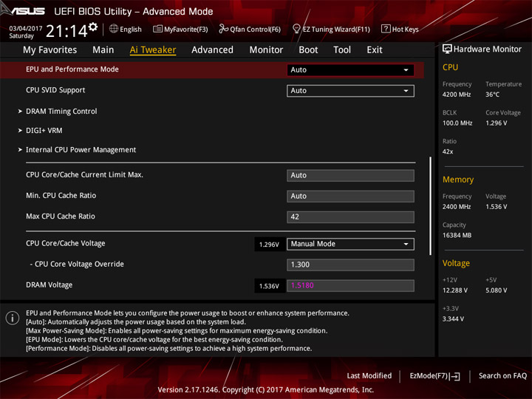
Task: Click the settings gear next to the clock
Action: [x=93, y=27]
